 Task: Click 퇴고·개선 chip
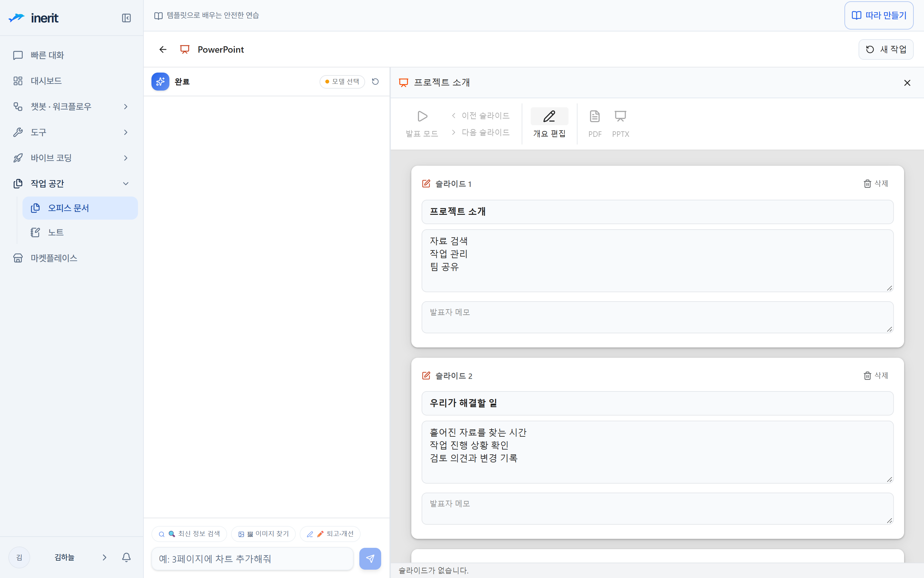click(x=330, y=534)
